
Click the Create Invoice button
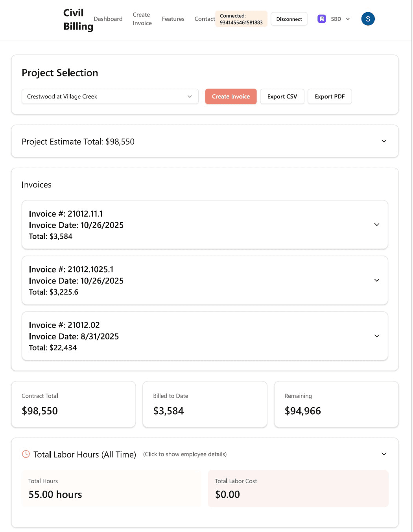point(231,96)
